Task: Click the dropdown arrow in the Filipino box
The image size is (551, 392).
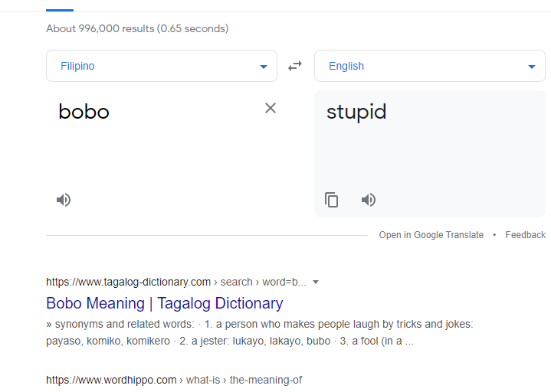Action: (264, 67)
